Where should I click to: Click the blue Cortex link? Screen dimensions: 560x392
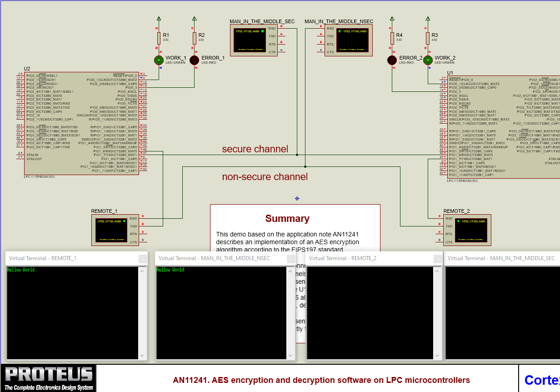click(542, 379)
